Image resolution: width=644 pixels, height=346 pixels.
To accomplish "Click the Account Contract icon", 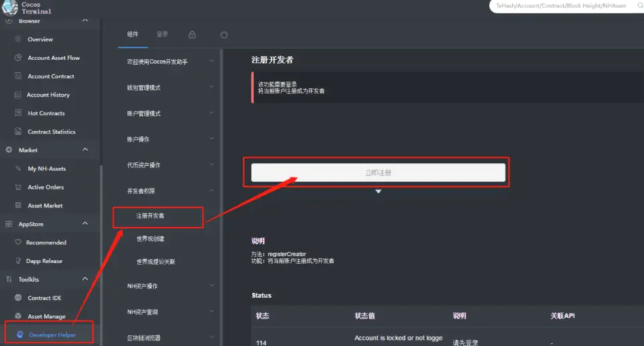I will coord(17,76).
